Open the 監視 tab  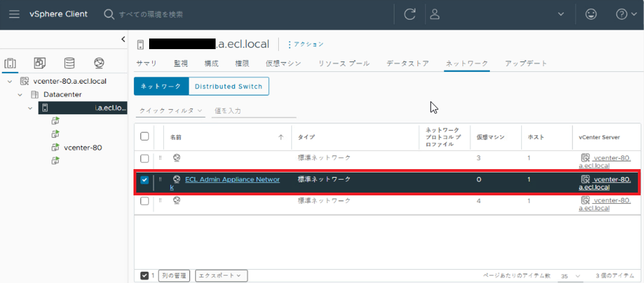pos(181,64)
